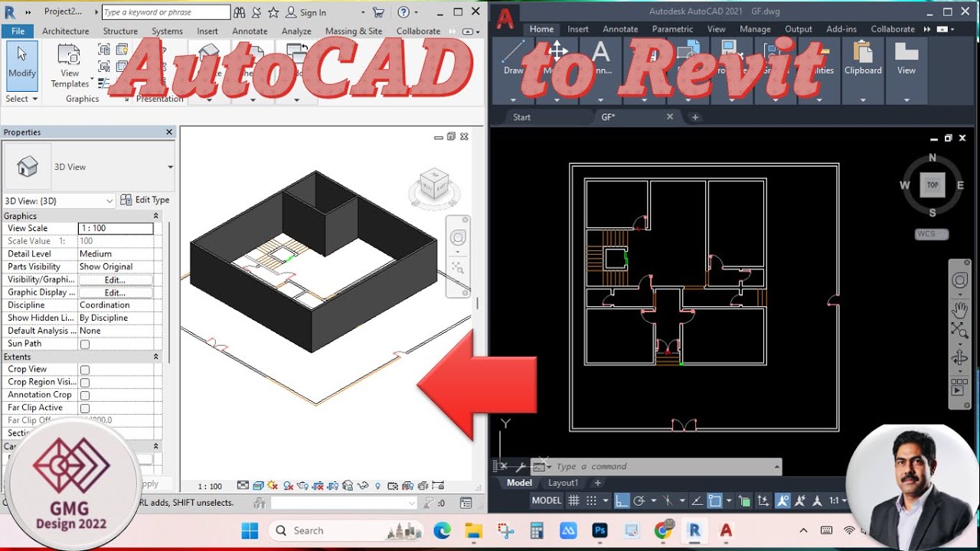Collapse the Extents section in Properties
This screenshot has height=551, width=980.
coord(155,357)
